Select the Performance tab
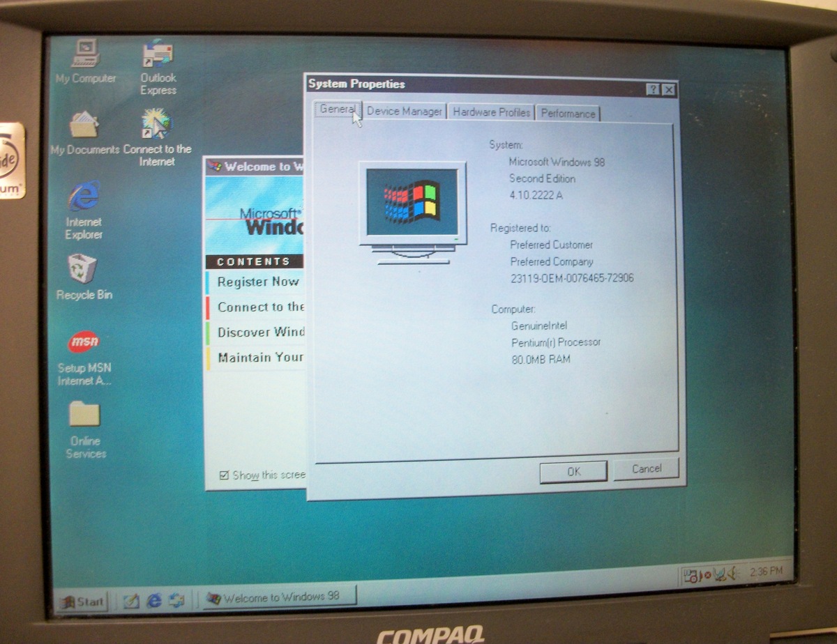 point(568,114)
